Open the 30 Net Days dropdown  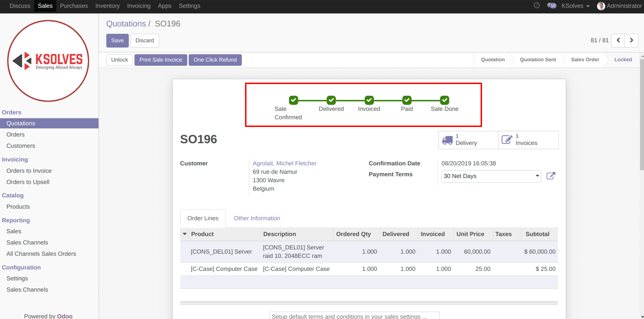(x=491, y=176)
